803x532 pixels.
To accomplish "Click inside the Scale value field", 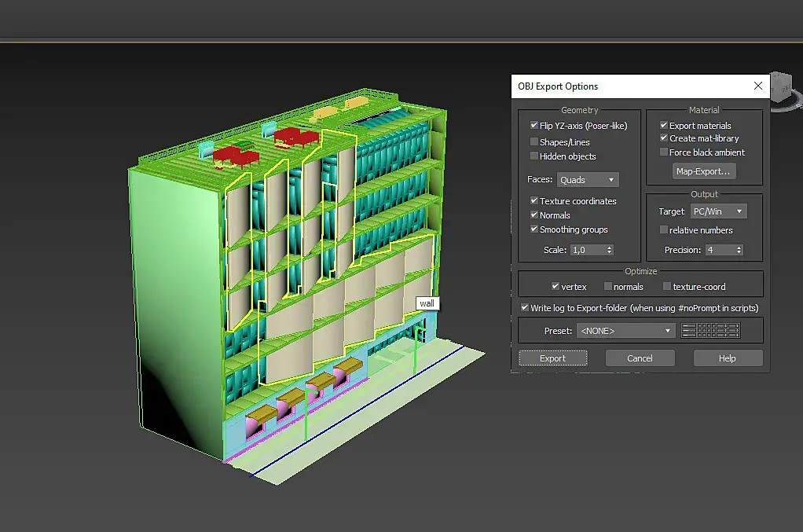I will point(585,250).
